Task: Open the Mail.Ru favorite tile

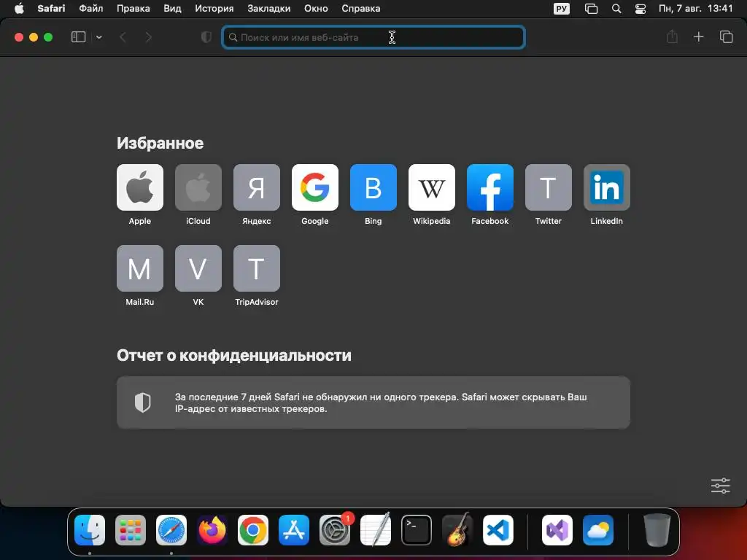Action: point(139,268)
